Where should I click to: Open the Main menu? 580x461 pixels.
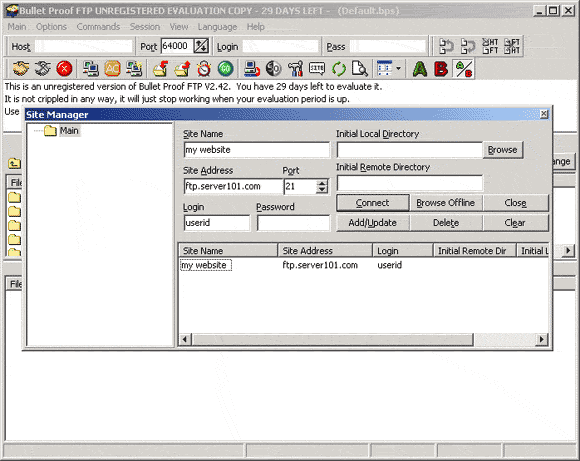(17, 27)
